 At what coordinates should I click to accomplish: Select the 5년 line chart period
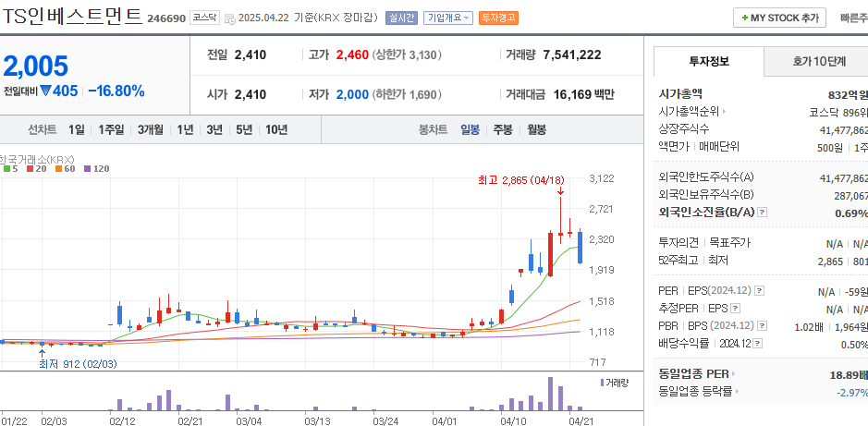pos(244,130)
